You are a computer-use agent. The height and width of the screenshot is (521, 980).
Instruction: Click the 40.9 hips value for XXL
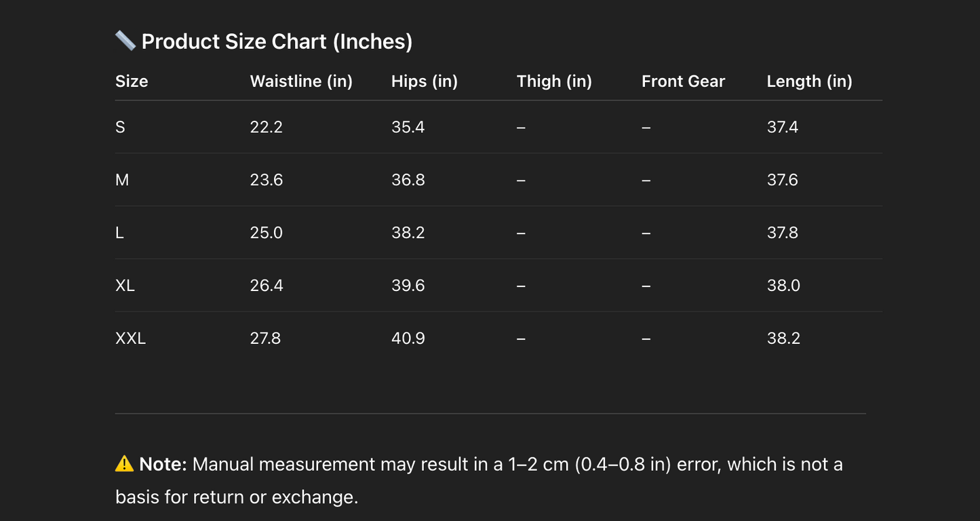click(x=408, y=339)
